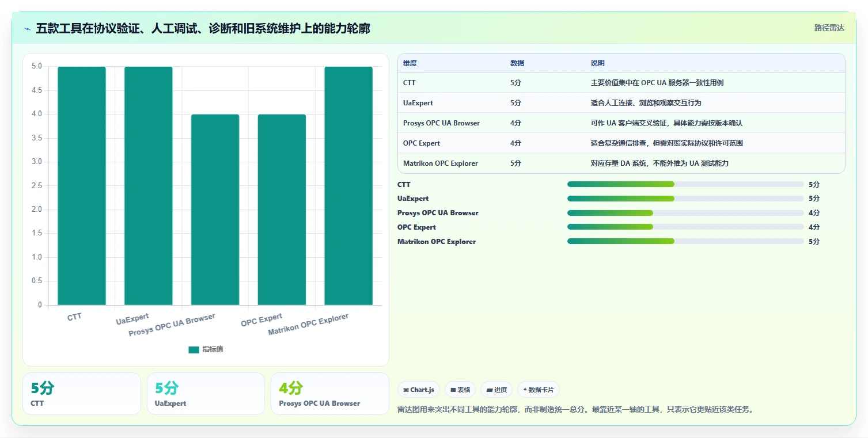Screen dimensions: 868x438
Task: Select Matrikon OPC Explorer table cell
Action: tap(441, 163)
